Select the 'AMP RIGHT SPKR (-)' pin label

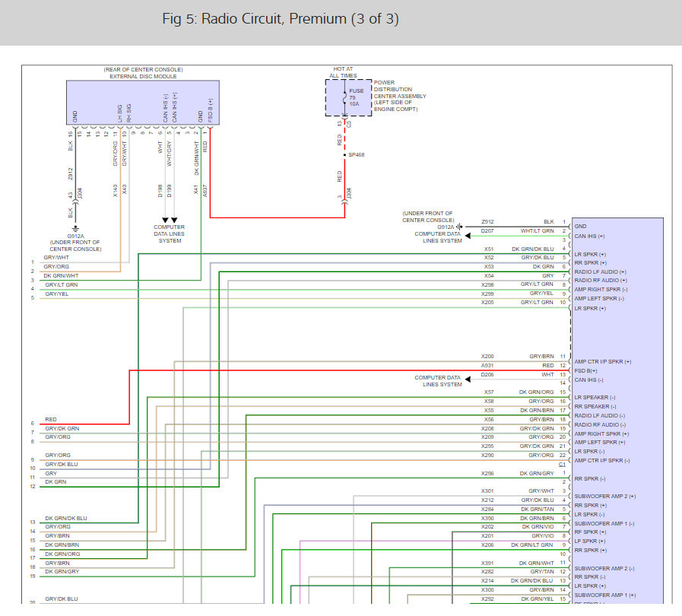tap(601, 290)
